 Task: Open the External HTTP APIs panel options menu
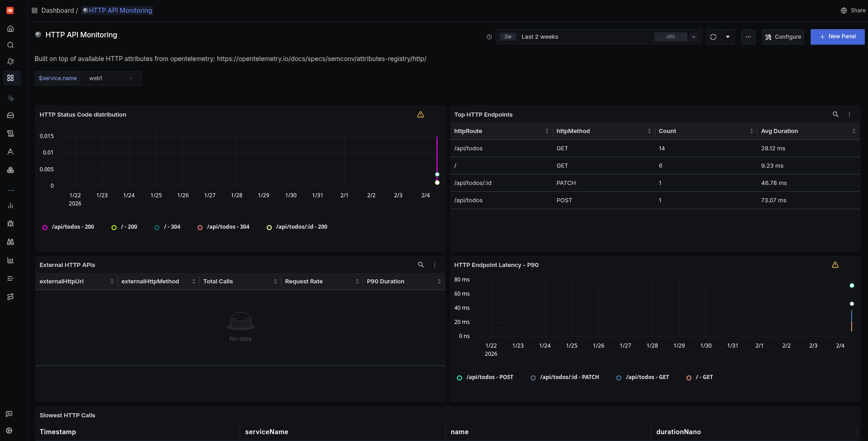point(434,265)
